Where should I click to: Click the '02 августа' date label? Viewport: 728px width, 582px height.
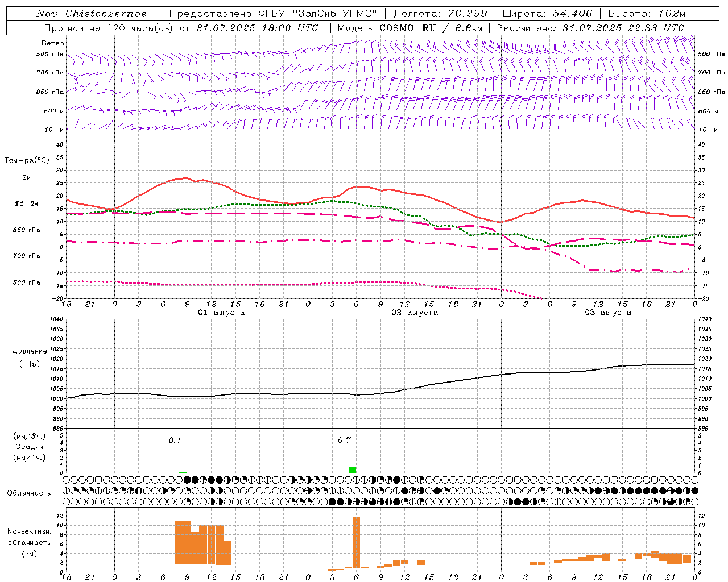pos(415,313)
